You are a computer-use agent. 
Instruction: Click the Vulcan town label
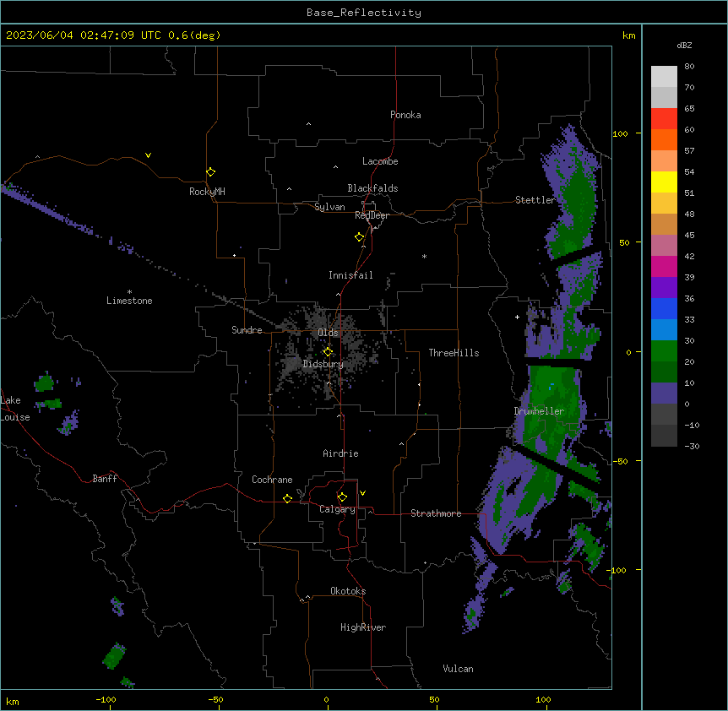pyautogui.click(x=458, y=669)
